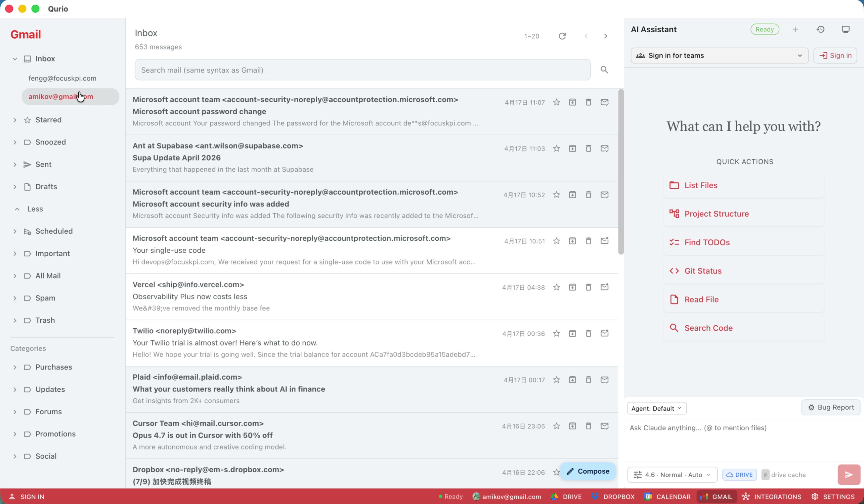Star the Microsoft password change email

556,102
